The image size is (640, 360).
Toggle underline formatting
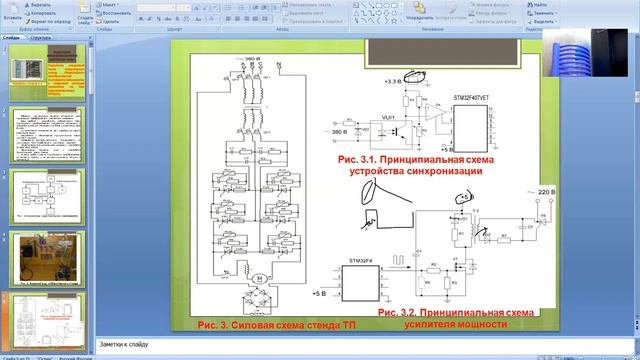[x=158, y=19]
